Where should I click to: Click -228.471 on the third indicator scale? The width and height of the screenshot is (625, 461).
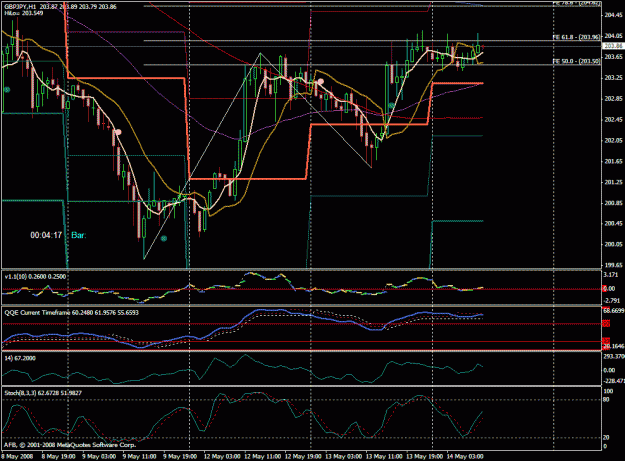(x=614, y=381)
